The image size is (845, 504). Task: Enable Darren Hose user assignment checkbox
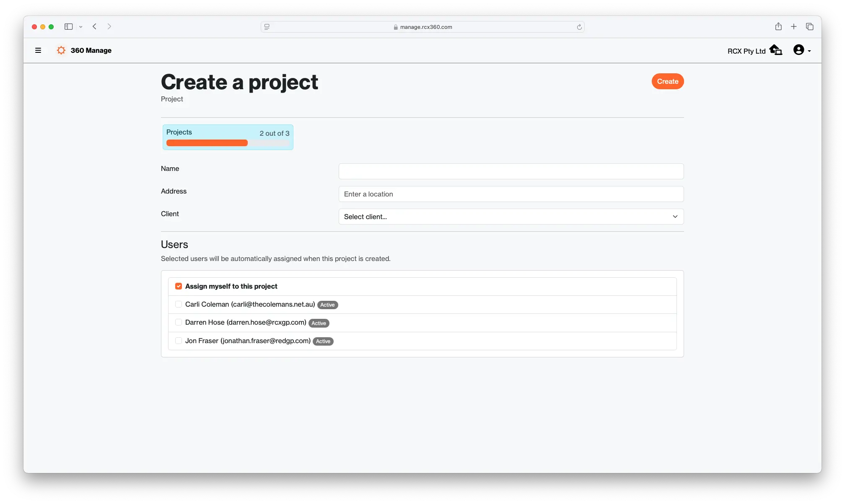point(178,323)
